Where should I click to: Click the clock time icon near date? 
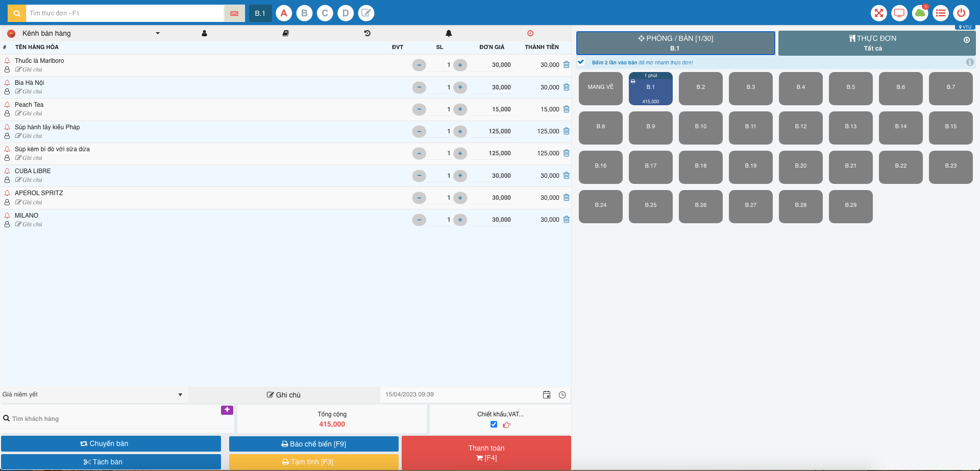562,395
